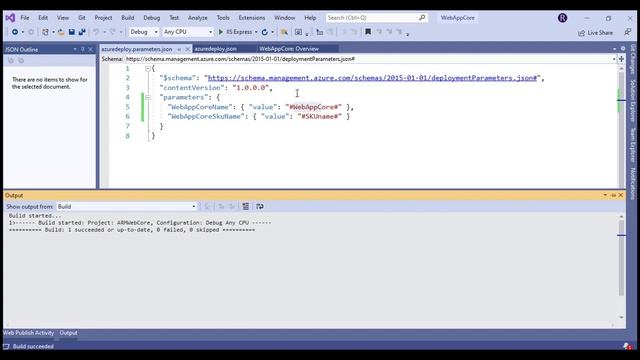640x360 pixels.
Task: Follow the deploymentParameters.json schema link
Action: pyautogui.click(x=372, y=78)
